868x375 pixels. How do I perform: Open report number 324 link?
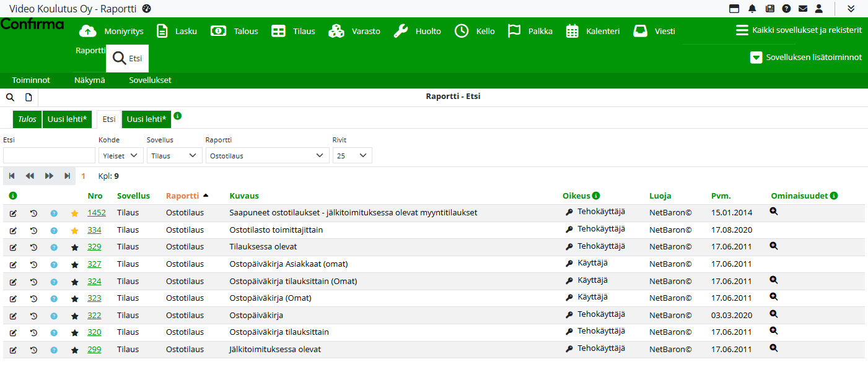point(94,282)
